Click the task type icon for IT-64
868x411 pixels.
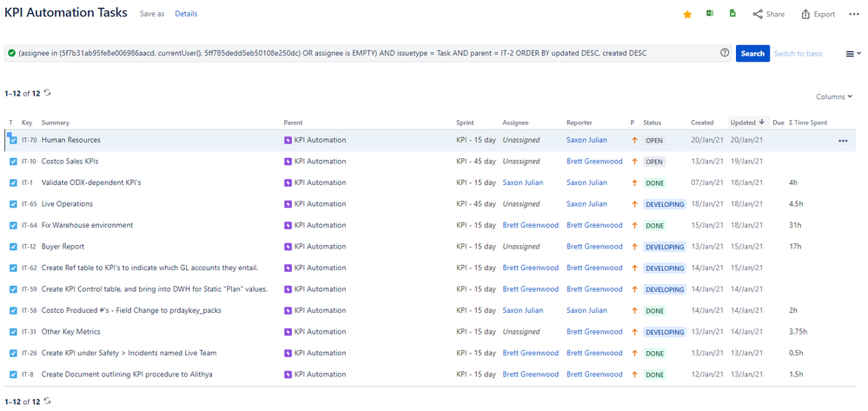[13, 225]
